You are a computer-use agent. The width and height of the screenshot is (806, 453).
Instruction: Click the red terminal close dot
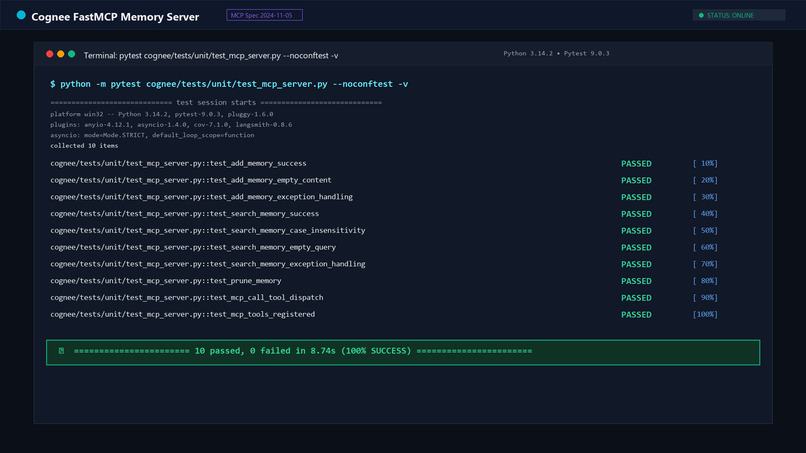(x=49, y=54)
